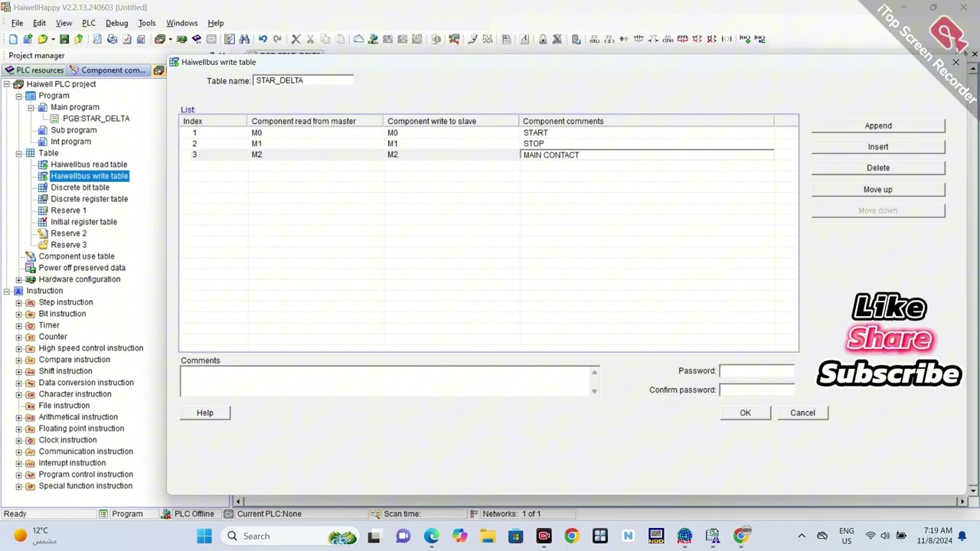Click the Redo arrow toolbar icon

[x=277, y=39]
